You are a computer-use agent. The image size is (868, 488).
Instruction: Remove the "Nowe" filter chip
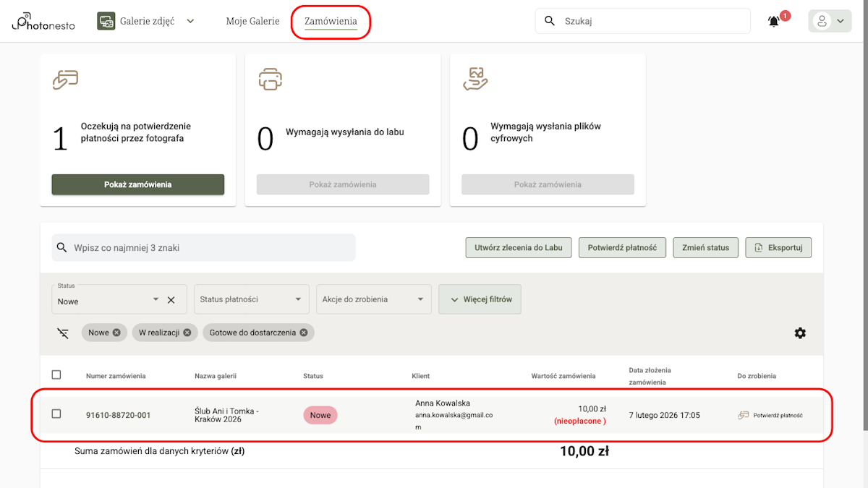tap(116, 333)
